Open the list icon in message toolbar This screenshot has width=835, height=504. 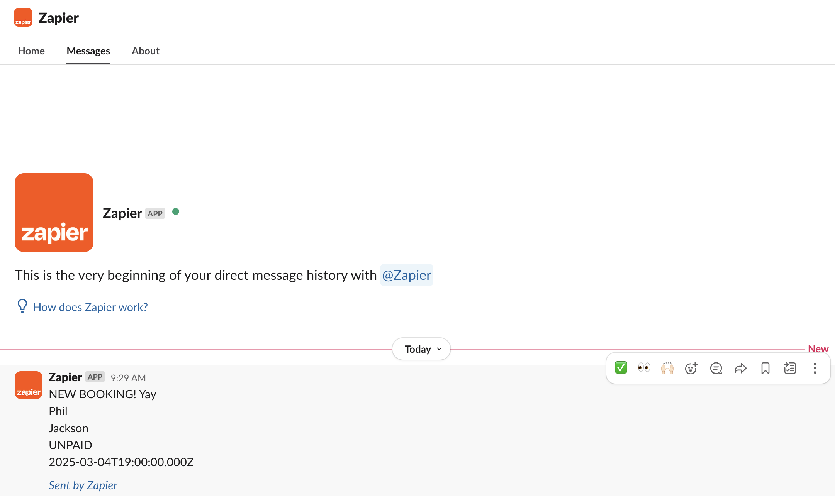coord(790,368)
